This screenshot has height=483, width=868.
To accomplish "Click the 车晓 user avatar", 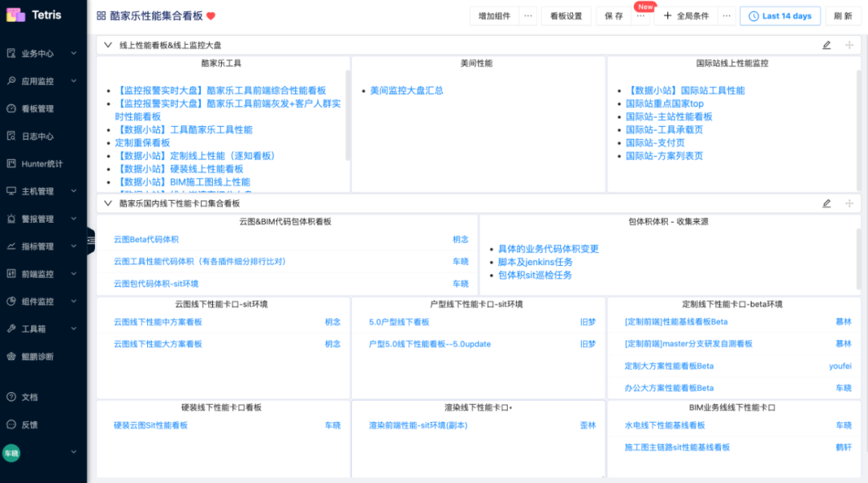I will [x=11, y=453].
